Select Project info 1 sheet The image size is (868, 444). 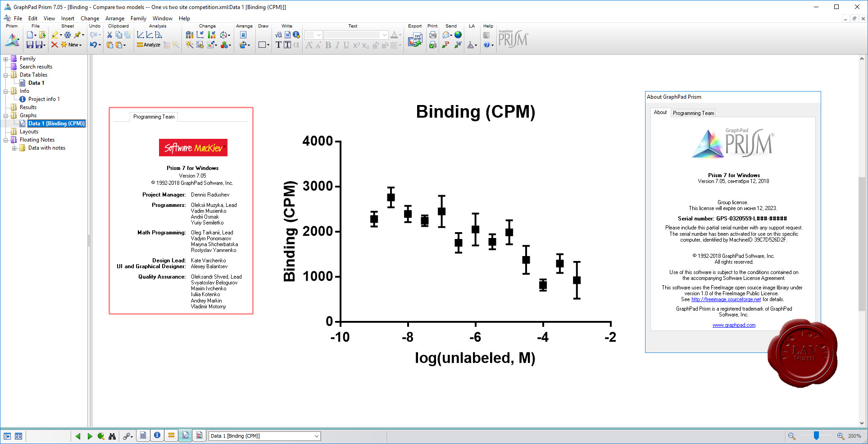point(44,99)
